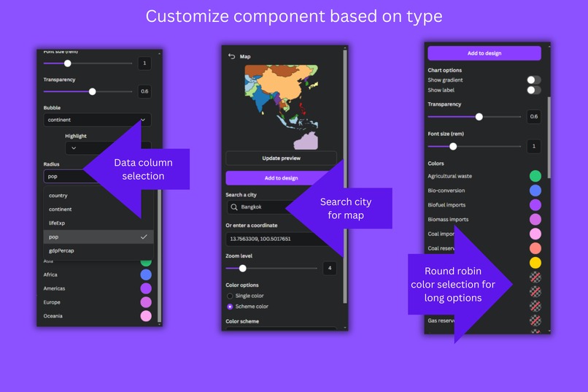This screenshot has height=392, width=588.
Task: Click the Zoom level value 4 box
Action: pyautogui.click(x=330, y=268)
